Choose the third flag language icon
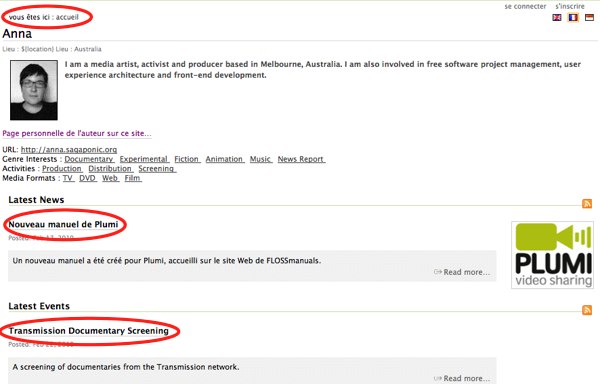 (589, 17)
